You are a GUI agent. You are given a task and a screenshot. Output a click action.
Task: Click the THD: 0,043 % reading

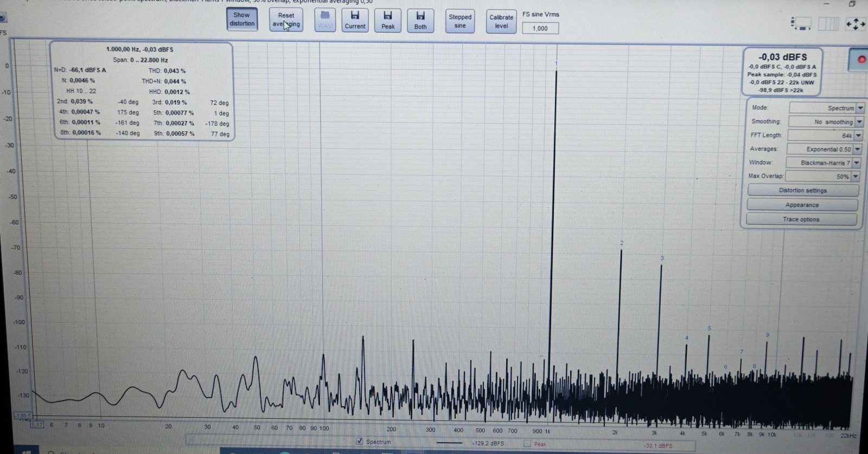(x=167, y=71)
